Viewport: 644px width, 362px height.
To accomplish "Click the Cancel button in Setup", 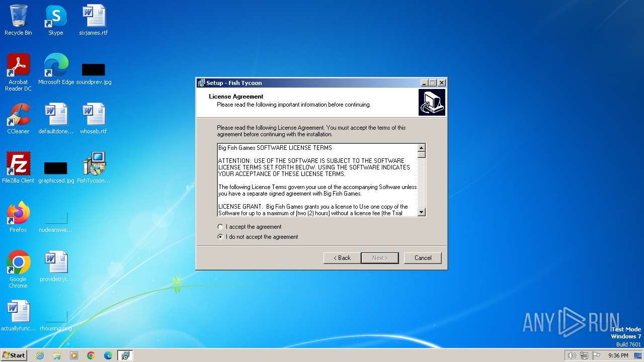I will tap(423, 258).
